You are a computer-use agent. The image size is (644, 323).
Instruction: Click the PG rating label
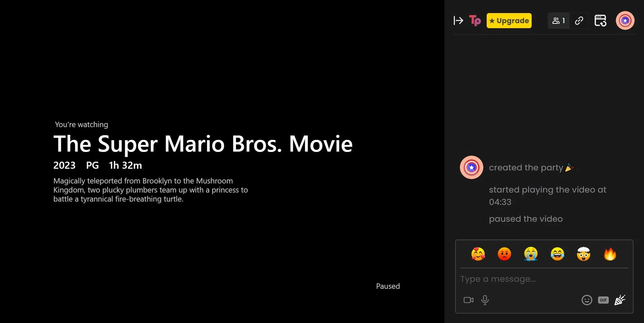click(x=92, y=165)
